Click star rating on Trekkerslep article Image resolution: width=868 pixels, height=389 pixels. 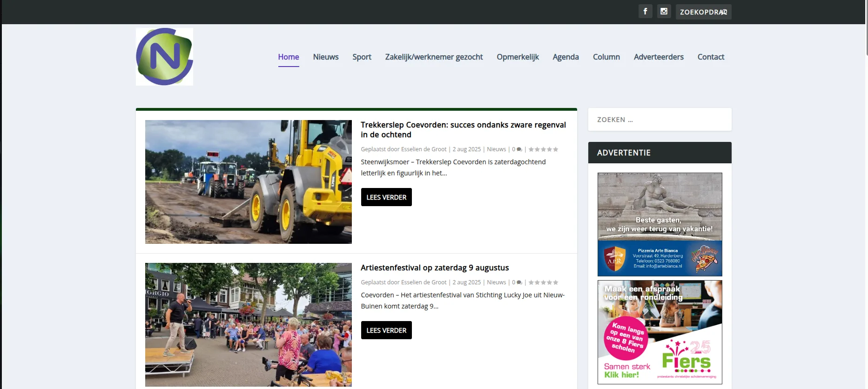click(543, 149)
